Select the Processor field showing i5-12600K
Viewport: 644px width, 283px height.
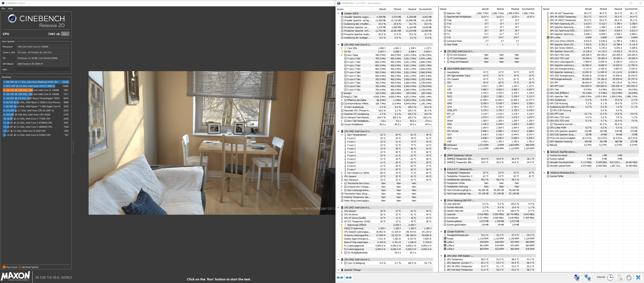(x=43, y=47)
